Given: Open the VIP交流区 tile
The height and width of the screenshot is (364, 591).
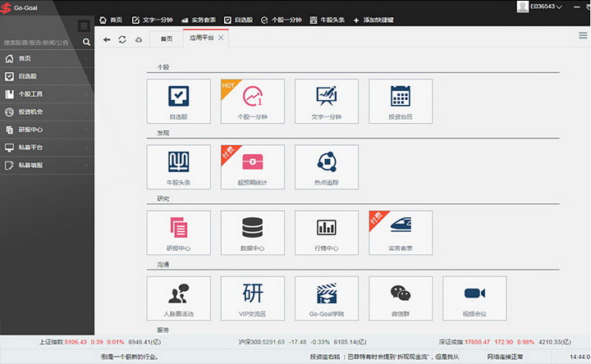Looking at the screenshot, I should [x=253, y=298].
